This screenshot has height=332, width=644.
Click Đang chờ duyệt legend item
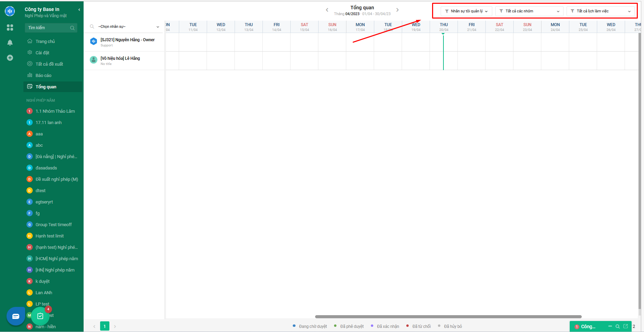310,326
